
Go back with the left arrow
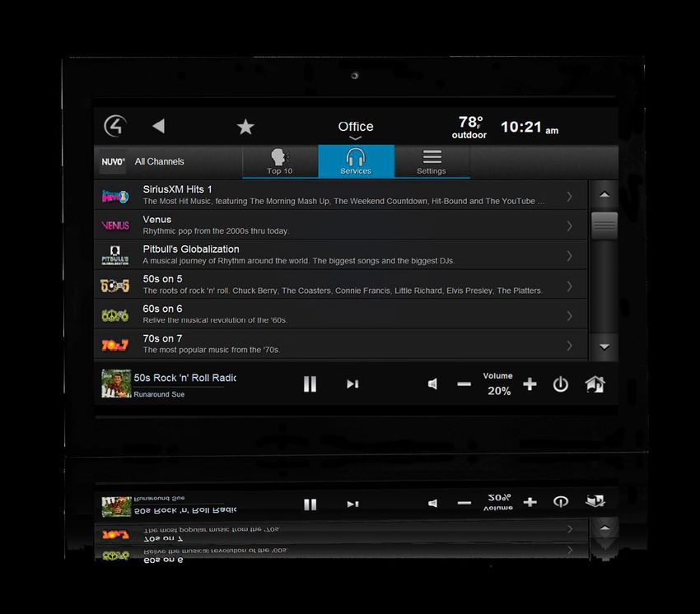click(x=158, y=126)
